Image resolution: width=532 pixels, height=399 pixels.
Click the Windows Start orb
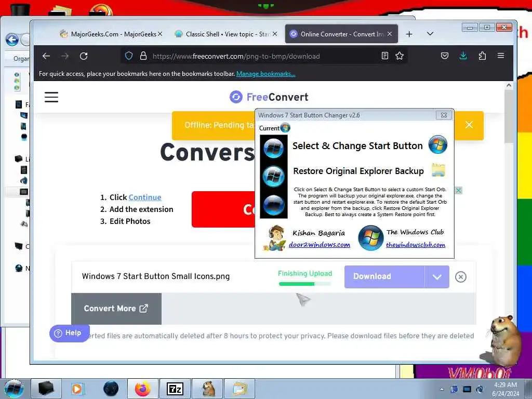point(14,389)
